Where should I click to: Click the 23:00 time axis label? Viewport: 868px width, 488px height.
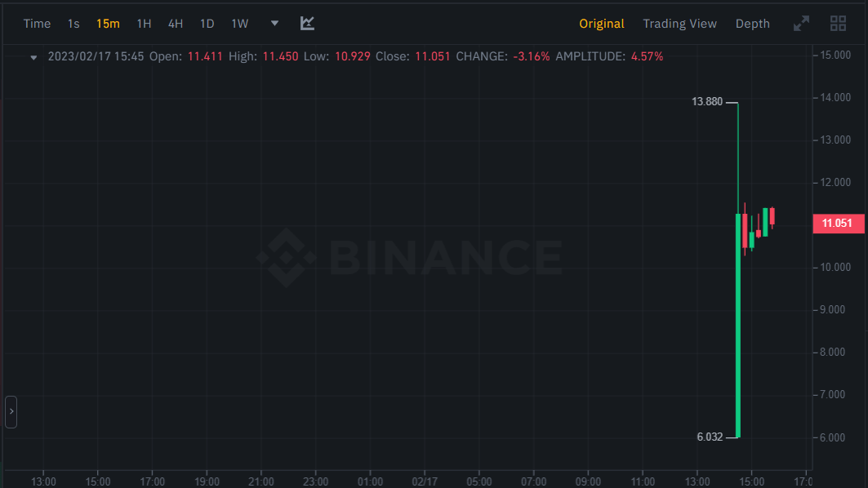coord(315,482)
